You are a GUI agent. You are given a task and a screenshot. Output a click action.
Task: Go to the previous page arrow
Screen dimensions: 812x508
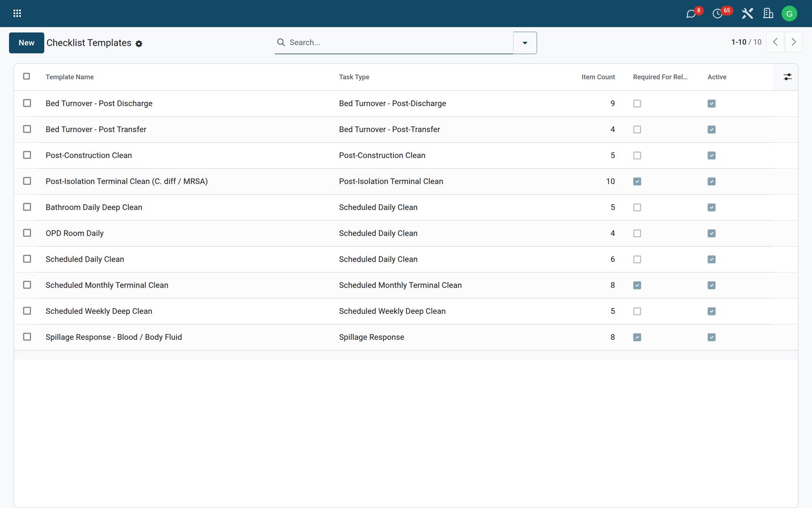(x=775, y=42)
